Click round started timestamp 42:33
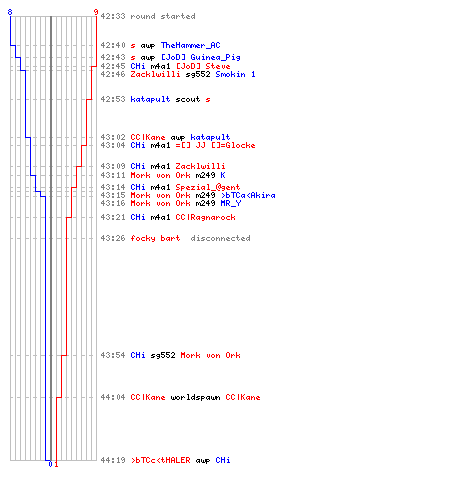The width and height of the screenshot is (450, 500). pos(113,16)
